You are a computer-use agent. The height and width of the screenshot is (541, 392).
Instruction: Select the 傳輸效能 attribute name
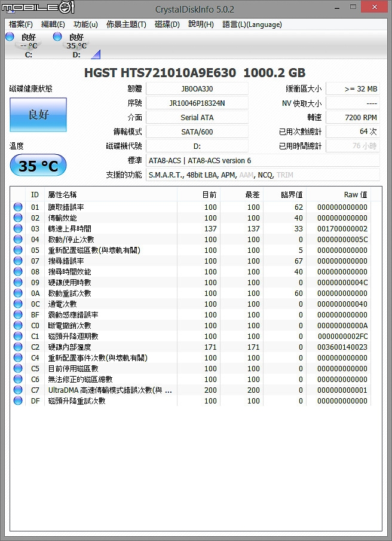62,218
